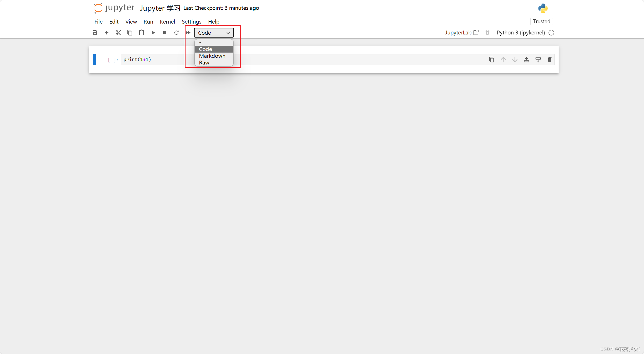644x354 pixels.
Task: Select the dash option in cell type list
Action: click(214, 42)
